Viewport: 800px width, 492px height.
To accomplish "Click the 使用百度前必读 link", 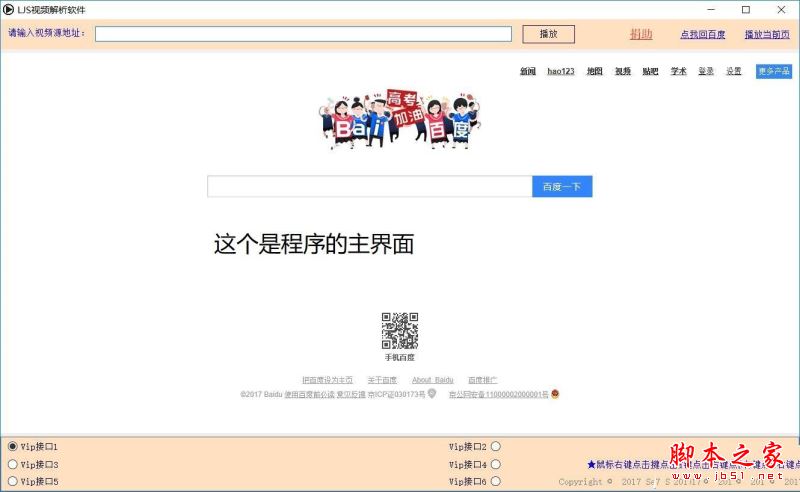I will coord(309,394).
